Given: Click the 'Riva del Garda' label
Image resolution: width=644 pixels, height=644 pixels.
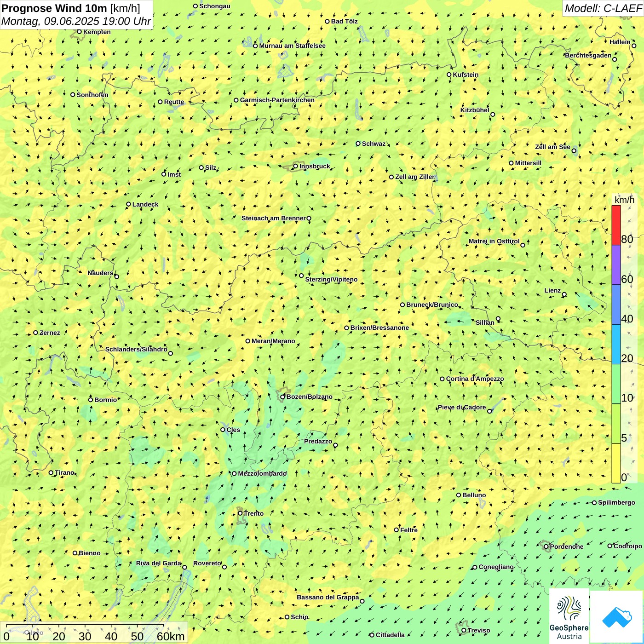Looking at the screenshot, I should point(159,563).
